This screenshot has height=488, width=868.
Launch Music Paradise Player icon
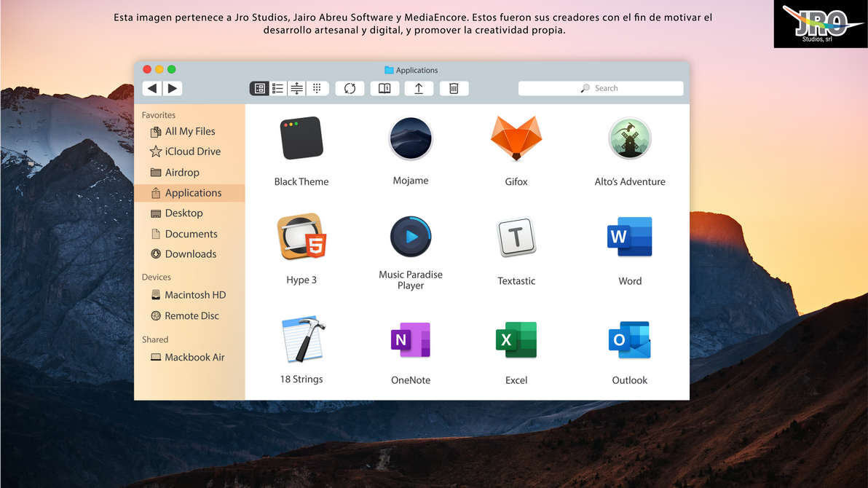410,237
